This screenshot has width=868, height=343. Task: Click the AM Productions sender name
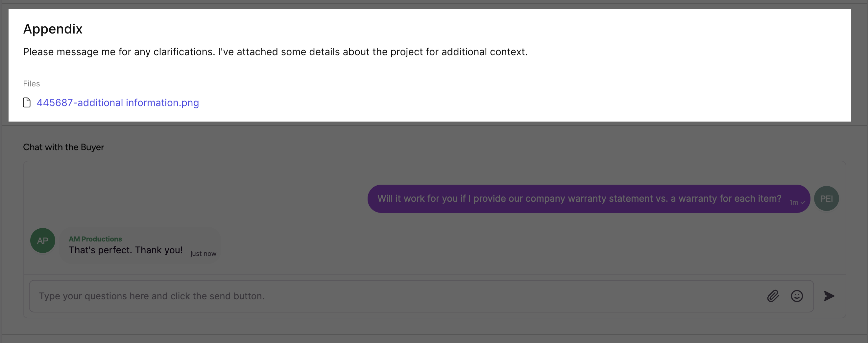(95, 239)
